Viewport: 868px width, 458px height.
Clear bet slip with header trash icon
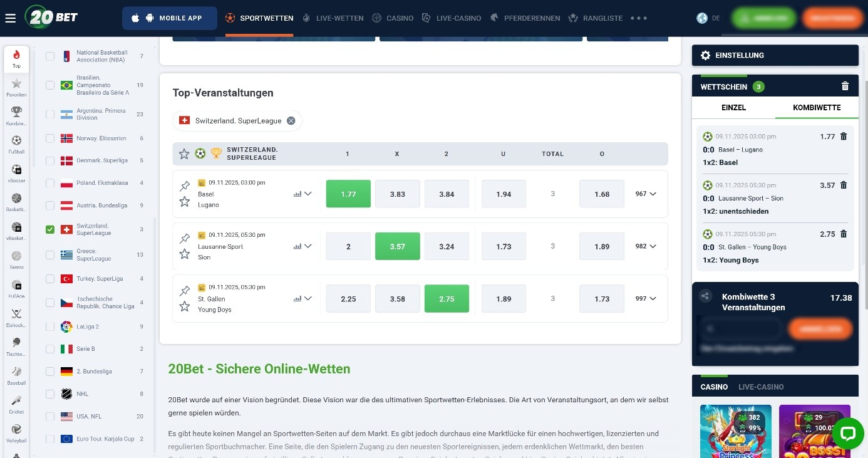pyautogui.click(x=845, y=86)
